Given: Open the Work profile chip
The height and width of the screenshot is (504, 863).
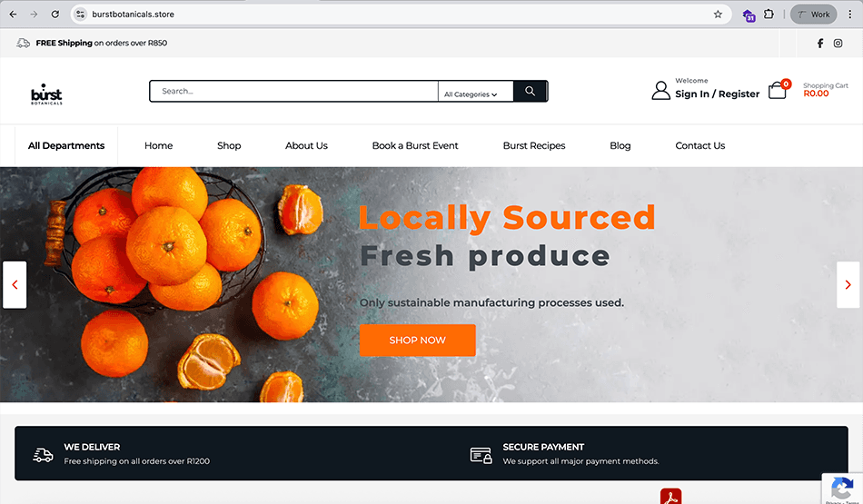Looking at the screenshot, I should pyautogui.click(x=813, y=15).
